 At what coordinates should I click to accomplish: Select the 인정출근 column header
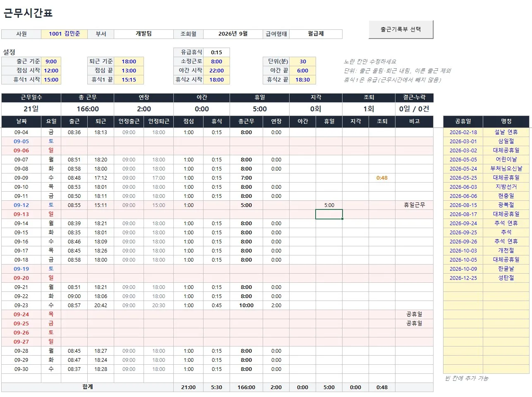129,121
